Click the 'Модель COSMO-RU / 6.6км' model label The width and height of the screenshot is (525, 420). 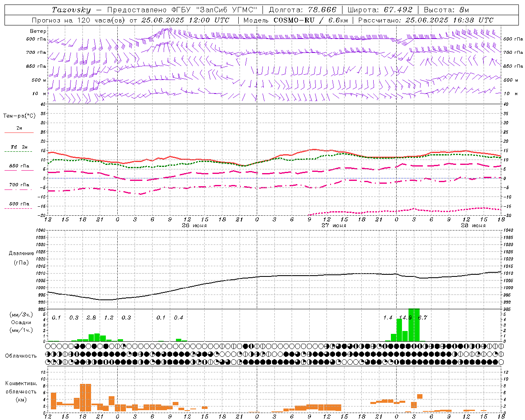point(296,20)
